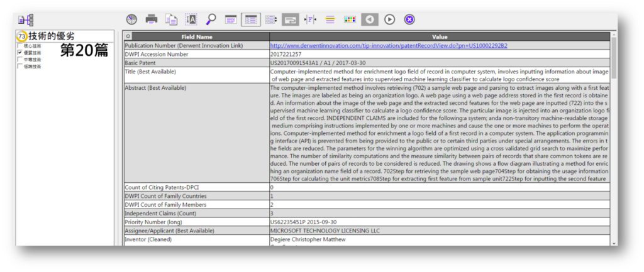
Task: Check the 核心技術 checkbox
Action: 20,46
